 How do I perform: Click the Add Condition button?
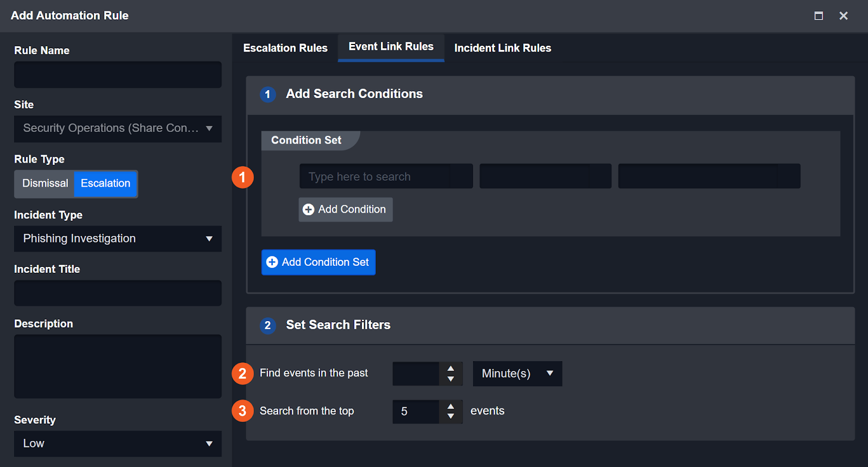(x=346, y=209)
